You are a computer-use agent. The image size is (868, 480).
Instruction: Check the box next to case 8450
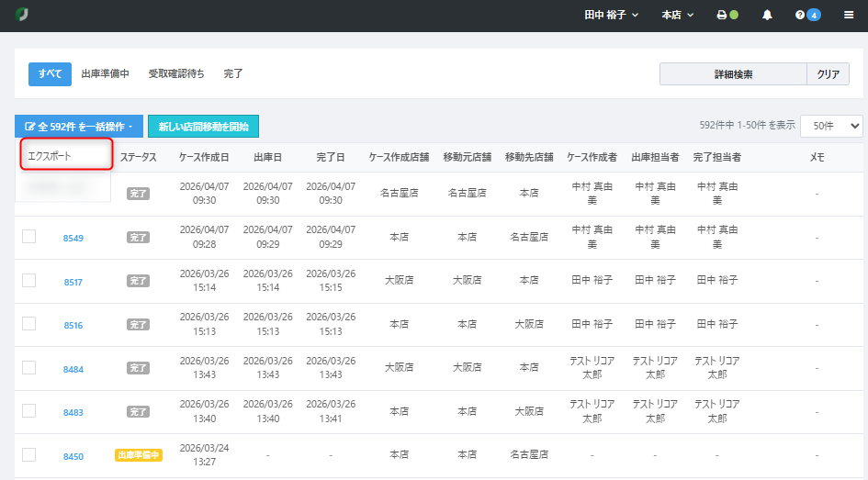coord(28,454)
